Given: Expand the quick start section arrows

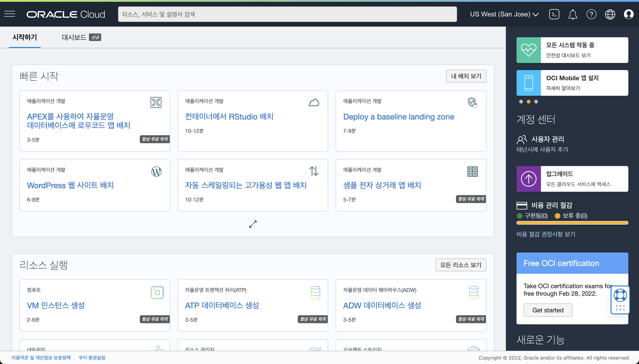Looking at the screenshot, I should [253, 224].
